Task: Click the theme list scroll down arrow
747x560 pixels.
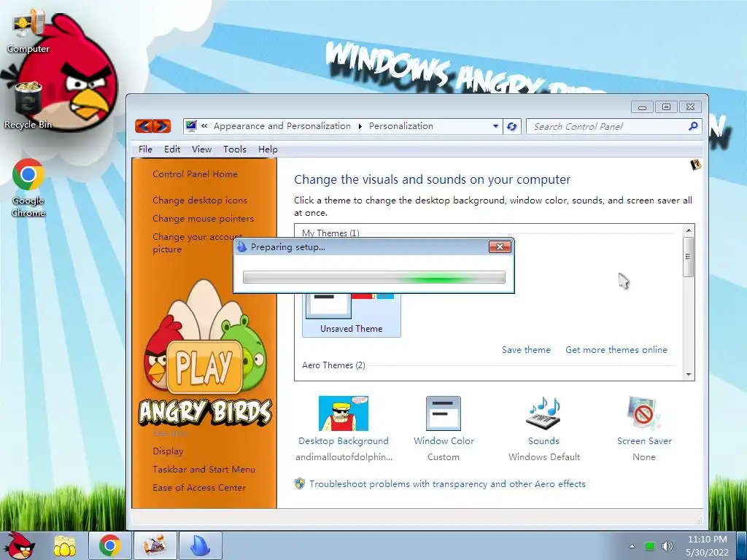Action: (x=689, y=375)
